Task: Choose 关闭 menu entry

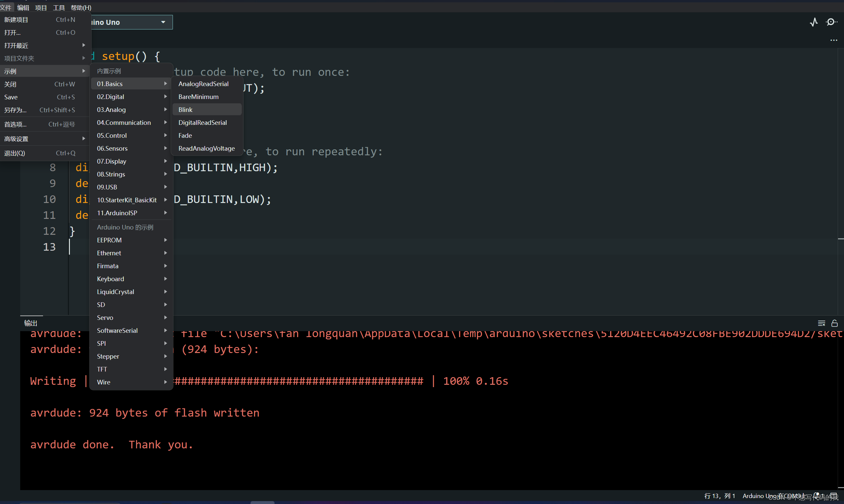Action: (x=45, y=84)
